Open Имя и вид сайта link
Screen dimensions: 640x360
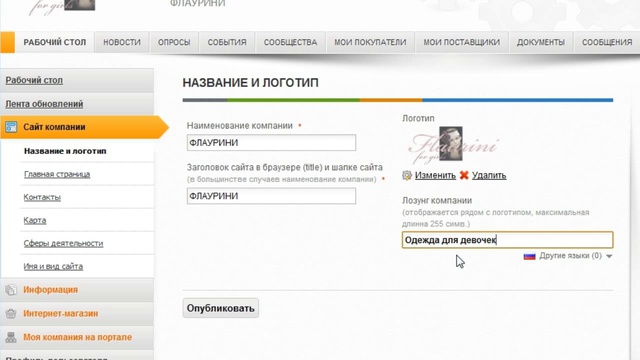(53, 267)
